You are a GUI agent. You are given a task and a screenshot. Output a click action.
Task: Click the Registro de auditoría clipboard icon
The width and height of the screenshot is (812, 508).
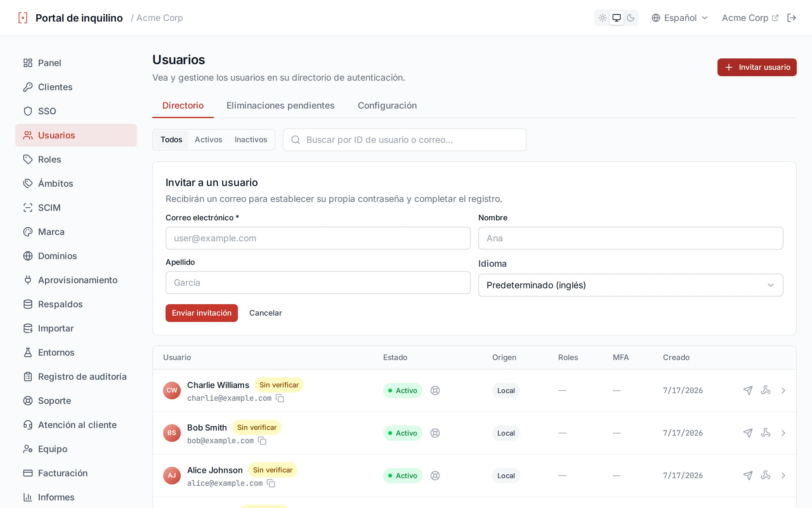pos(28,377)
